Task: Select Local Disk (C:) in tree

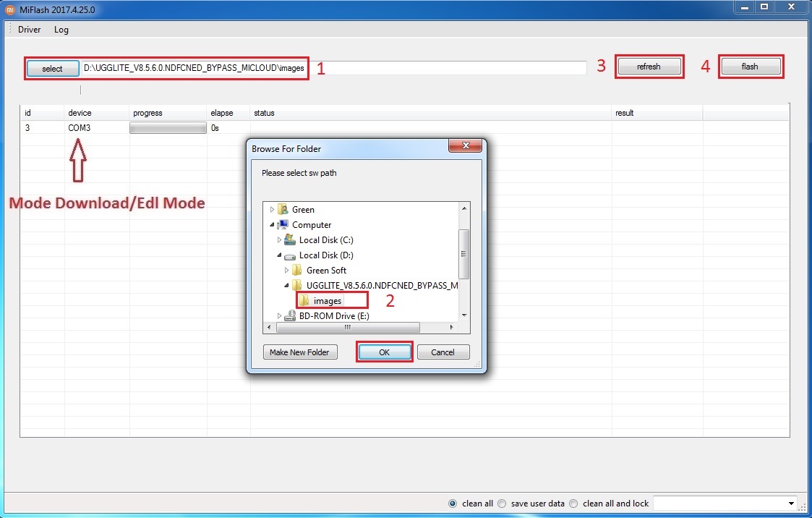Action: point(326,240)
